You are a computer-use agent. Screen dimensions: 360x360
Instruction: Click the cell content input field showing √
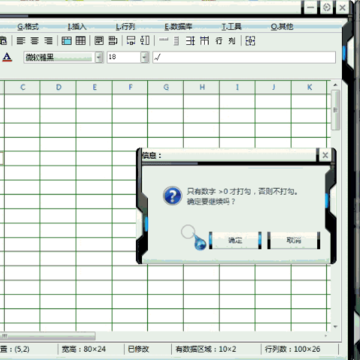[244, 57]
